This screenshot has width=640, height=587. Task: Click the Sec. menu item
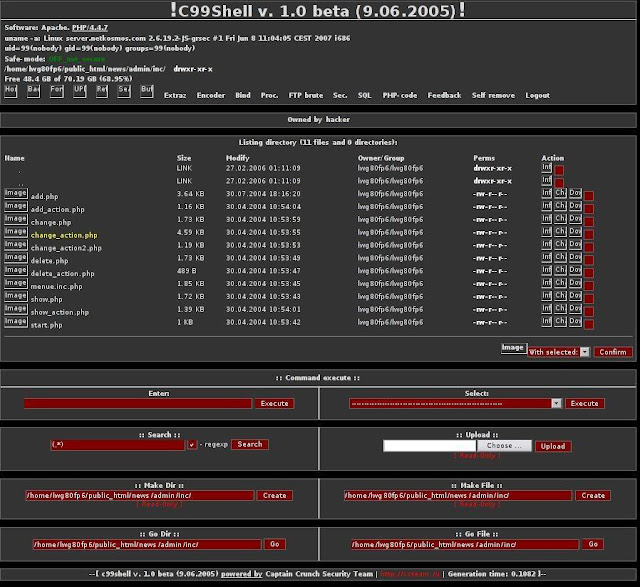pos(340,95)
